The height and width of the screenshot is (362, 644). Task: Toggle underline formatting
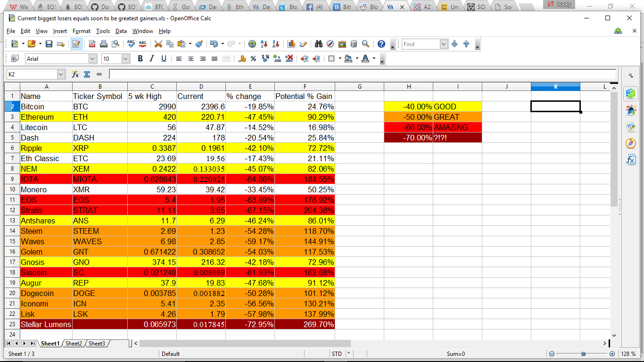[x=164, y=59]
